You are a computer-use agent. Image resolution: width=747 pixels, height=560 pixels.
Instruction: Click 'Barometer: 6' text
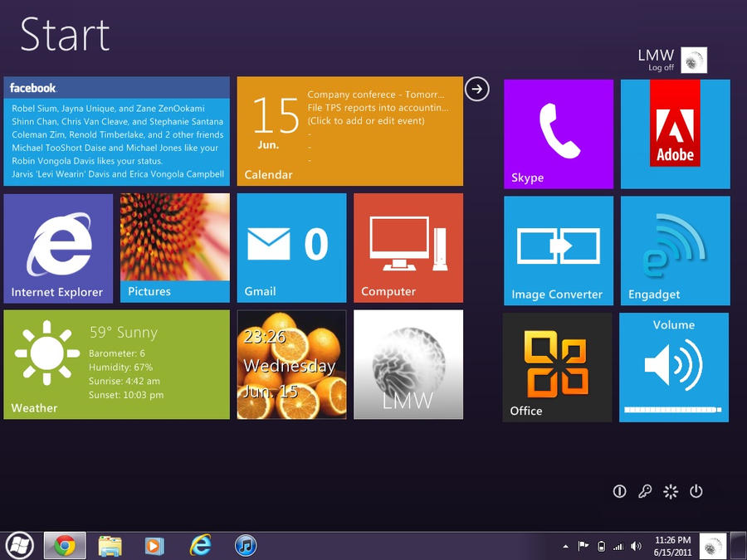(117, 353)
